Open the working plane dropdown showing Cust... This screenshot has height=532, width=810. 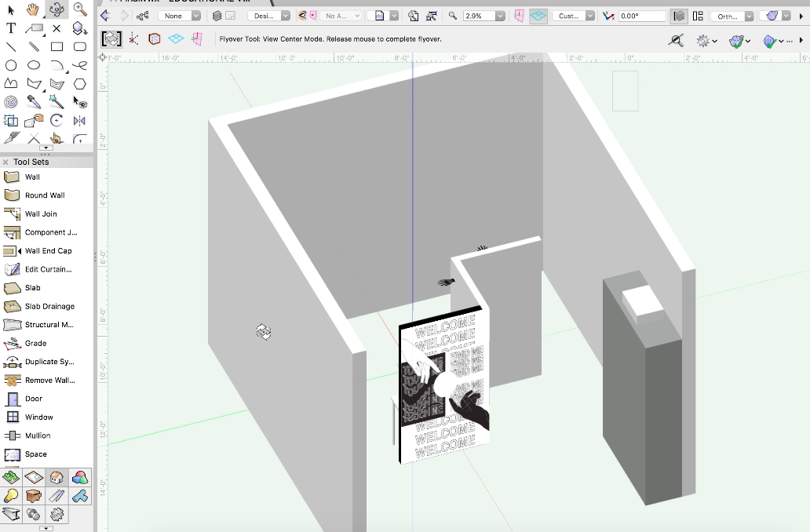tap(574, 16)
